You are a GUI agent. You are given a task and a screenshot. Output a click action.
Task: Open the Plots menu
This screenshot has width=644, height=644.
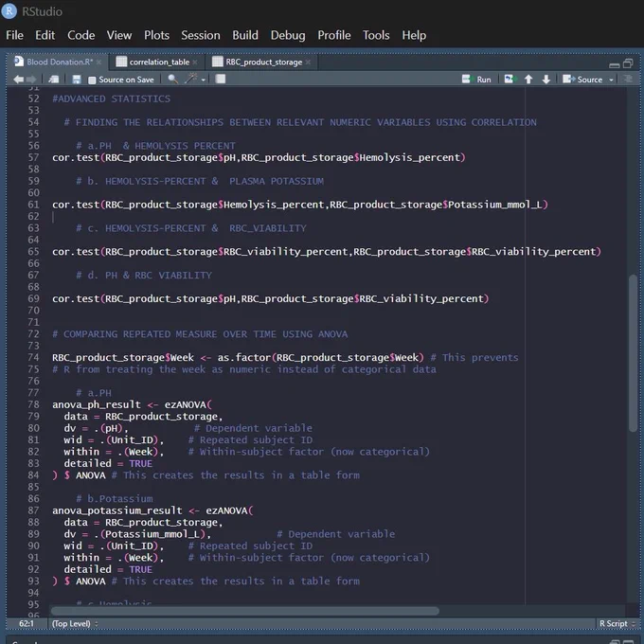[x=156, y=35]
